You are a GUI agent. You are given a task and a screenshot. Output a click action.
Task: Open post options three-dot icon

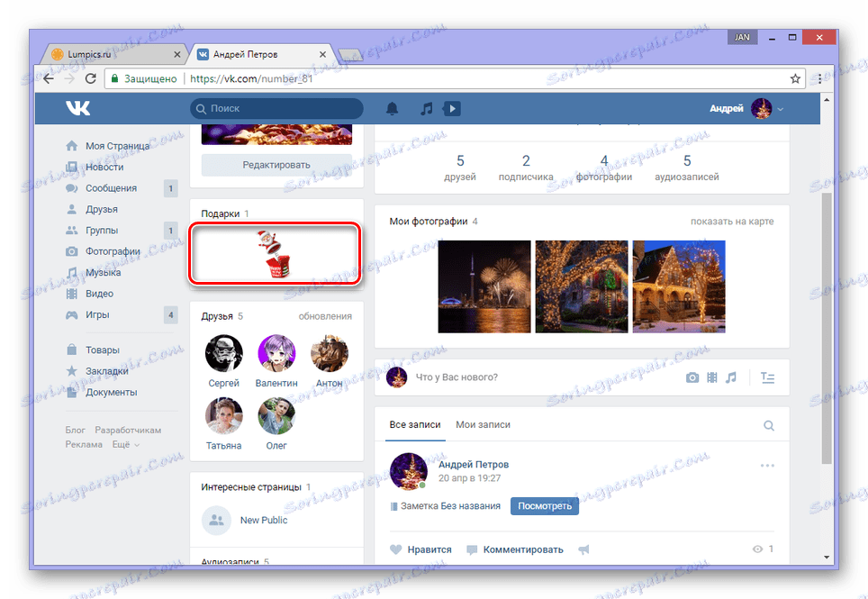[767, 465]
